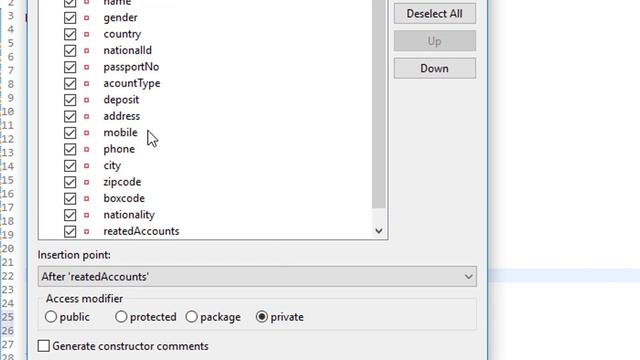Viewport: 640px width, 360px height.
Task: Select the nationalId field label
Action: (x=128, y=51)
